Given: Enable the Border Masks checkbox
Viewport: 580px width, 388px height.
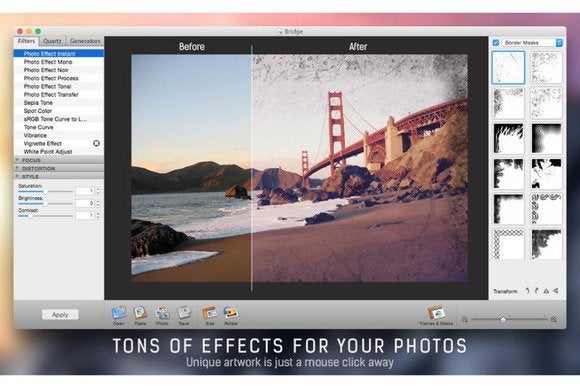Looking at the screenshot, I should [x=496, y=43].
